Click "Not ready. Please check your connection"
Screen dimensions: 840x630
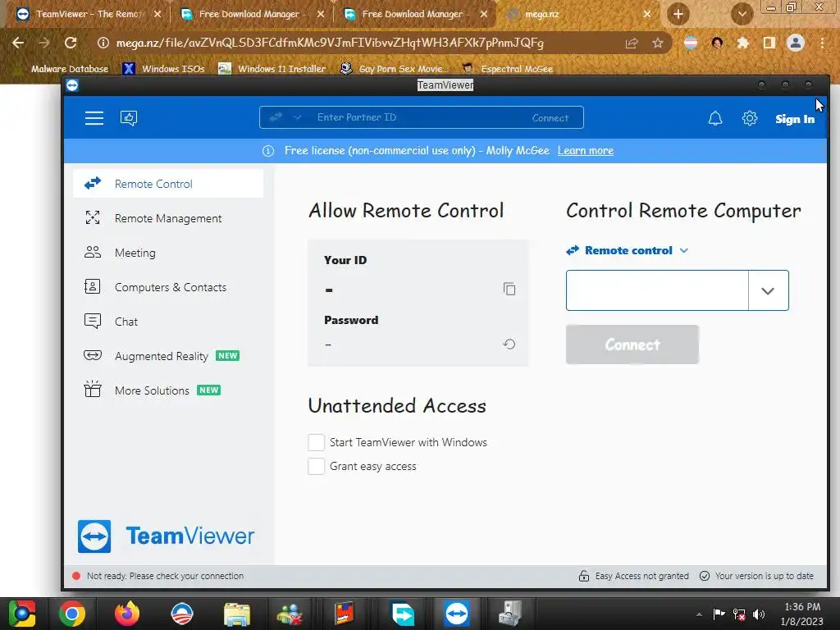click(165, 576)
